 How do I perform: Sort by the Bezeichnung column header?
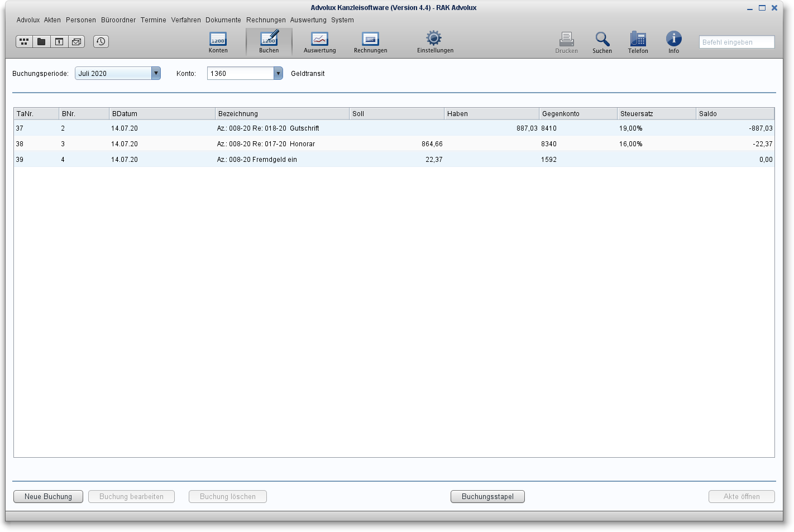pos(282,113)
